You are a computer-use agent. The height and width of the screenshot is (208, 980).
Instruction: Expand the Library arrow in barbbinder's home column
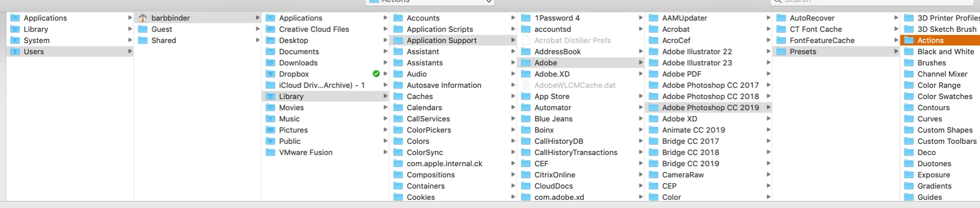tap(385, 96)
